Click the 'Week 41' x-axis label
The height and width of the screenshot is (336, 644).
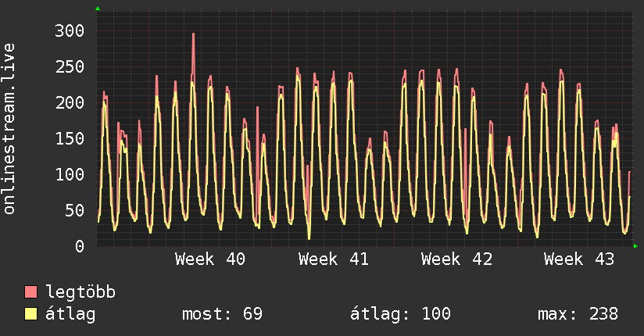[x=334, y=259]
